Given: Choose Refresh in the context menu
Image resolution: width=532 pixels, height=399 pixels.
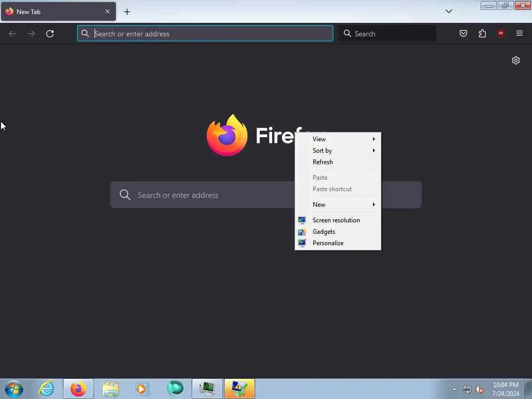Looking at the screenshot, I should click(338, 162).
